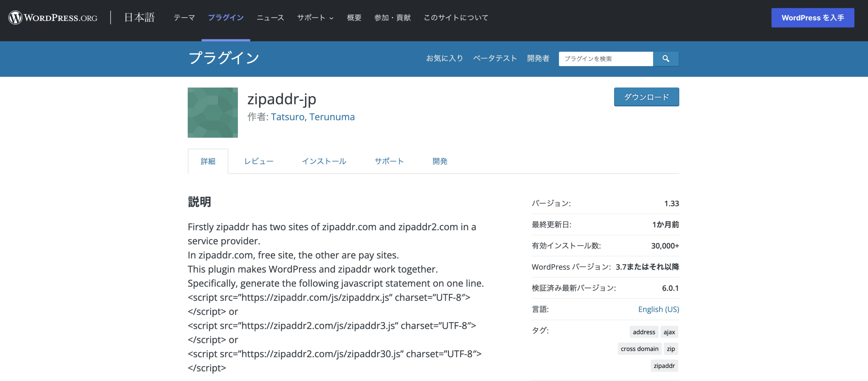Select the zip tag
The height and width of the screenshot is (381, 868).
670,348
